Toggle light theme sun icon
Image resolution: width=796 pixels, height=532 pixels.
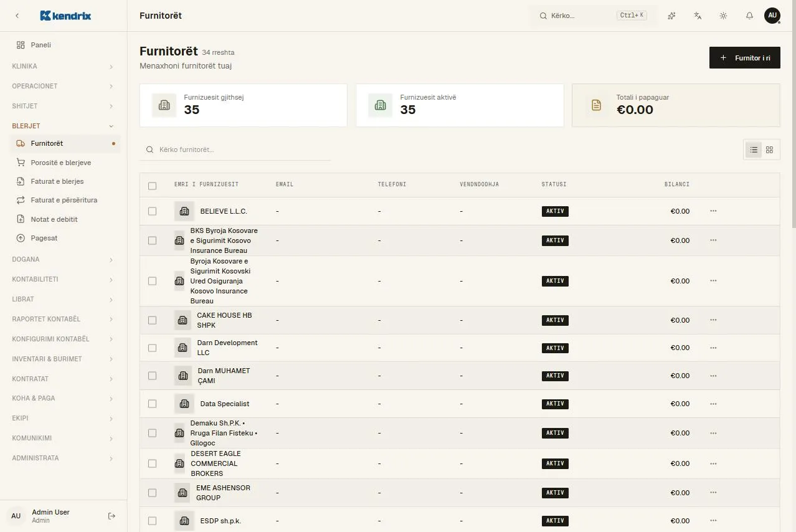click(x=723, y=16)
